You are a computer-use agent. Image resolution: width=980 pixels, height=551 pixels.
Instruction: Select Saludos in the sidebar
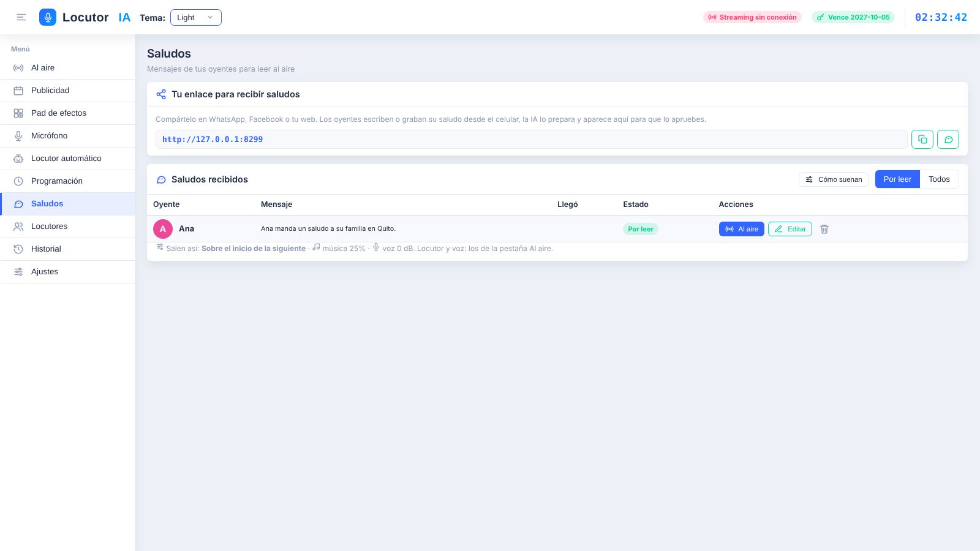[67, 204]
